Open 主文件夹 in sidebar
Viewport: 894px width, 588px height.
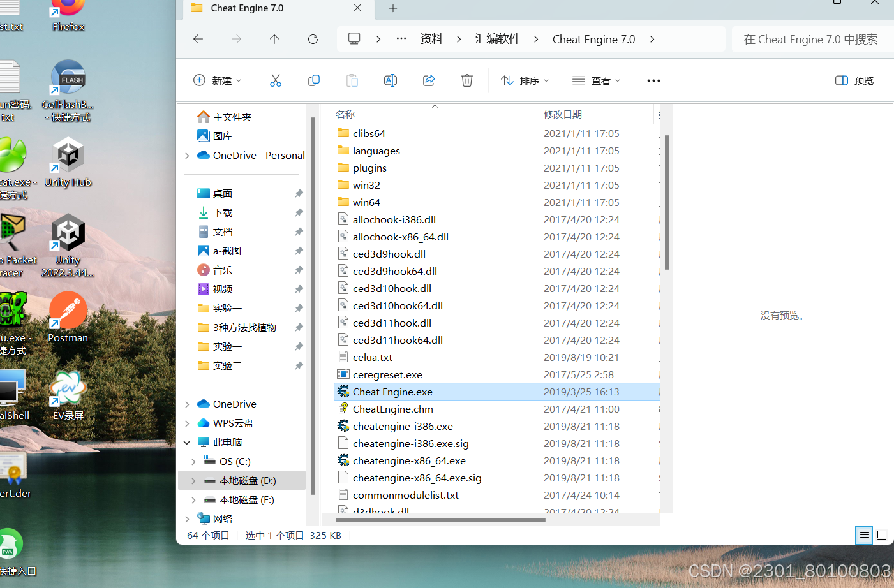coord(232,117)
